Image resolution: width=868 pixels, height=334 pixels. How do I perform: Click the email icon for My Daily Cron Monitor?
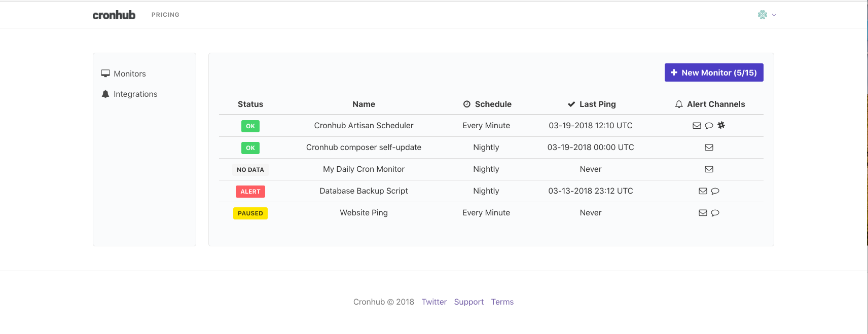click(x=709, y=169)
